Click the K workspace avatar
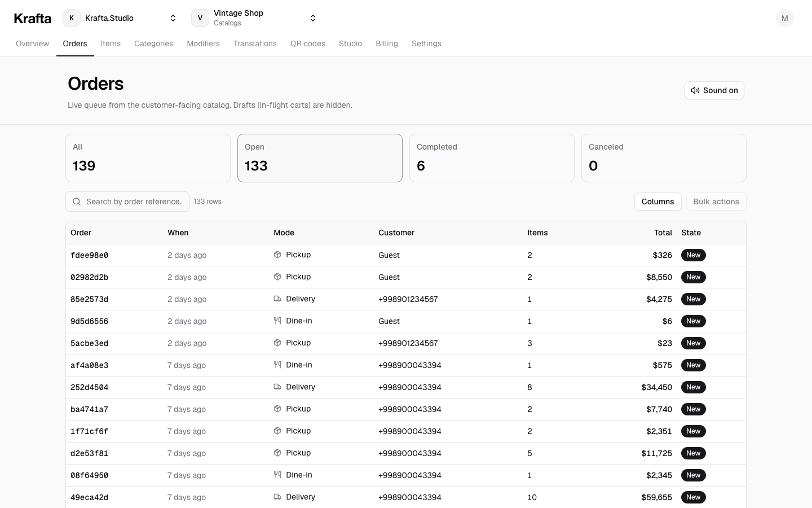This screenshot has height=508, width=812. pyautogui.click(x=72, y=18)
